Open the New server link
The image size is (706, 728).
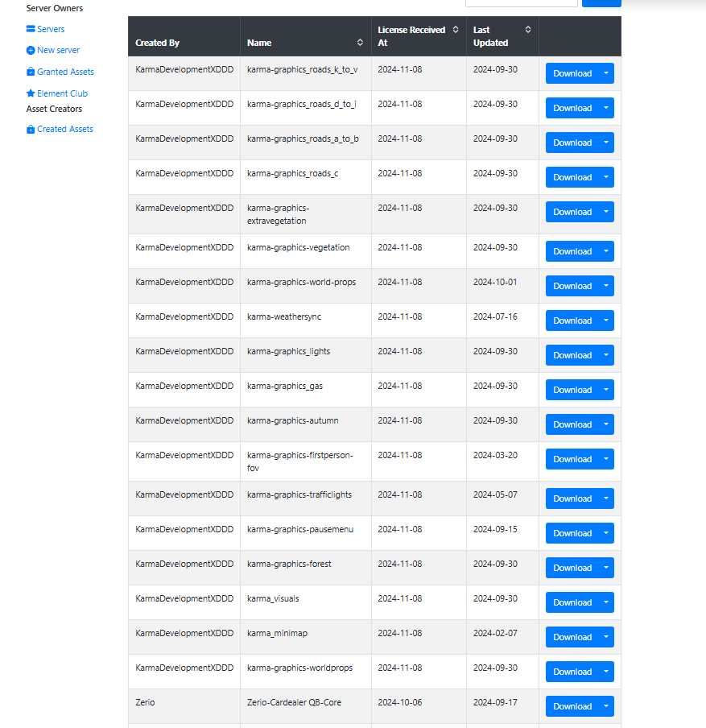click(58, 50)
